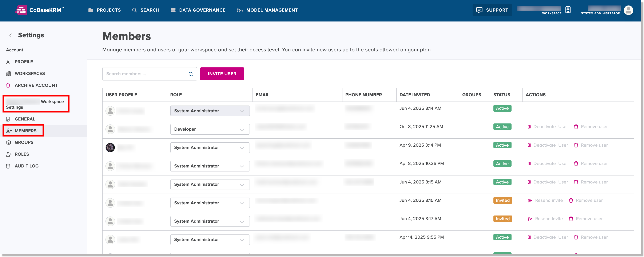Click the System Administrator avatar icon

coord(629,10)
